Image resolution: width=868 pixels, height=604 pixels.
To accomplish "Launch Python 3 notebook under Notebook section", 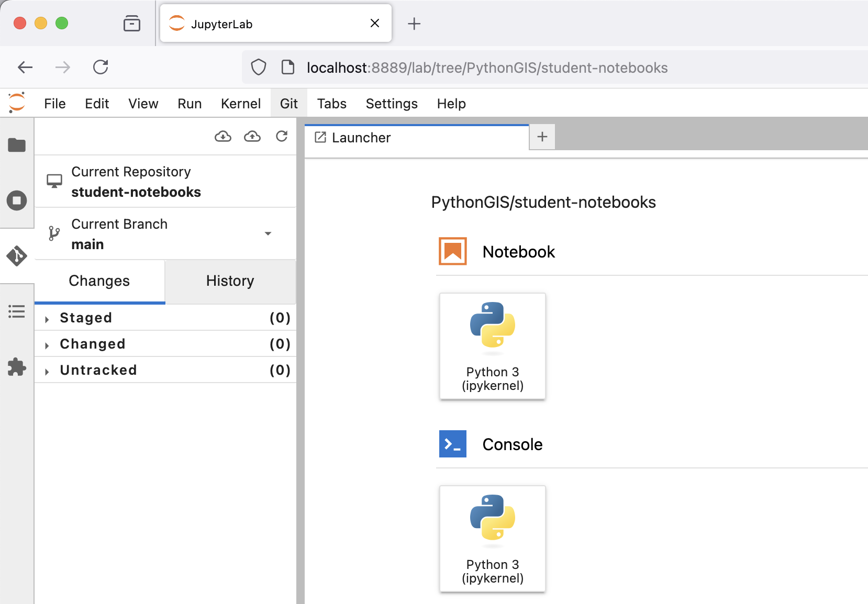I will coord(493,346).
